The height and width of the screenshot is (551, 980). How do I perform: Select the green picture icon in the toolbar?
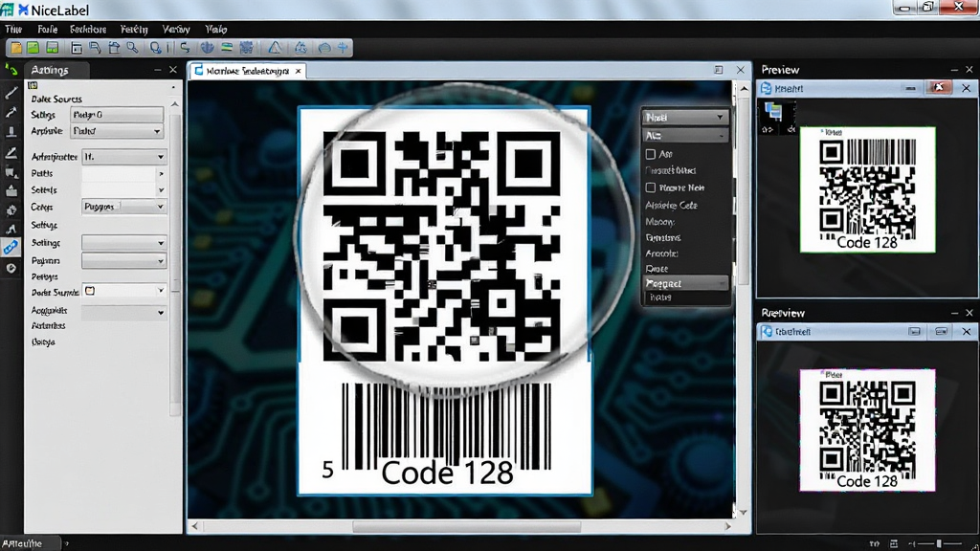[x=33, y=48]
